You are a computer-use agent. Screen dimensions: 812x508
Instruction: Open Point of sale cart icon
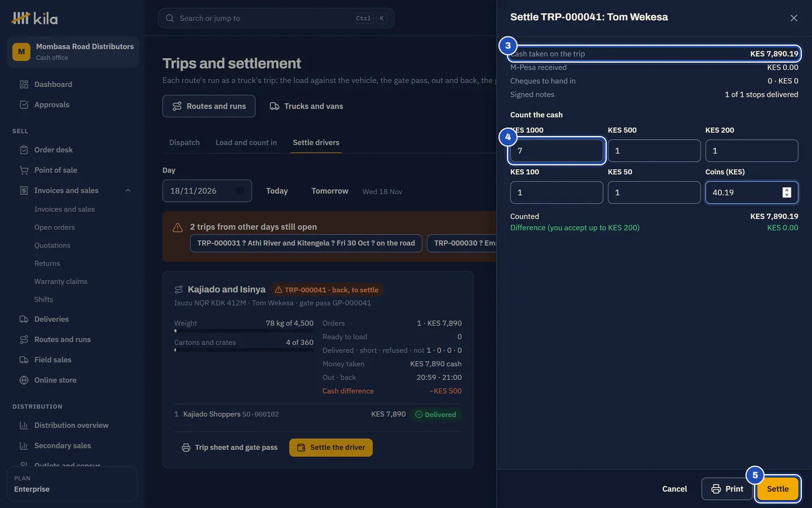[24, 170]
